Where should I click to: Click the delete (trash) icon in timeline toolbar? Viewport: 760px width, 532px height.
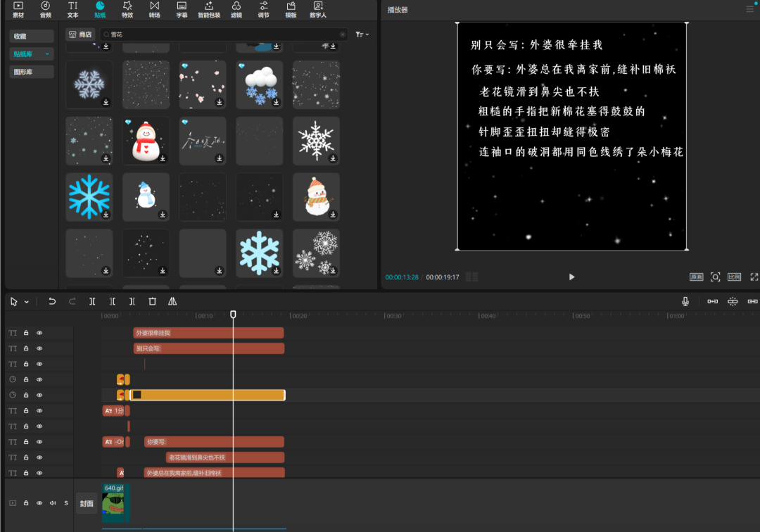pos(152,301)
